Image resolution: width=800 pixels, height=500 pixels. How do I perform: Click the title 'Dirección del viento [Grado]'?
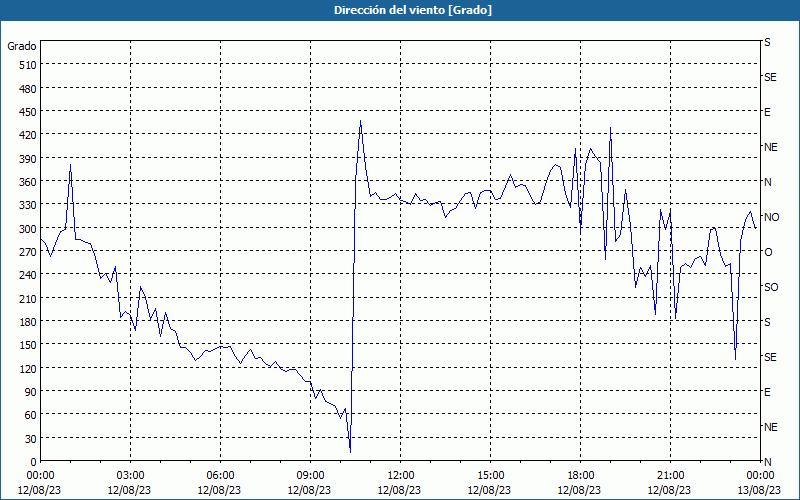coord(413,10)
